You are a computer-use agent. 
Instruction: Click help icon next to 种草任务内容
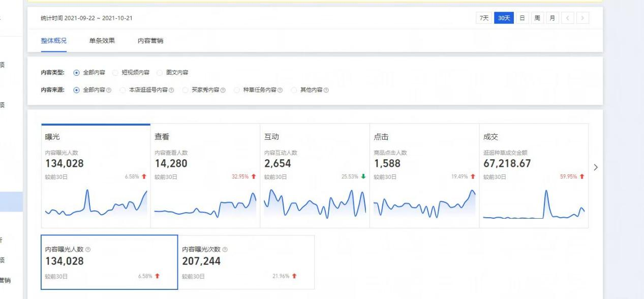[280, 90]
